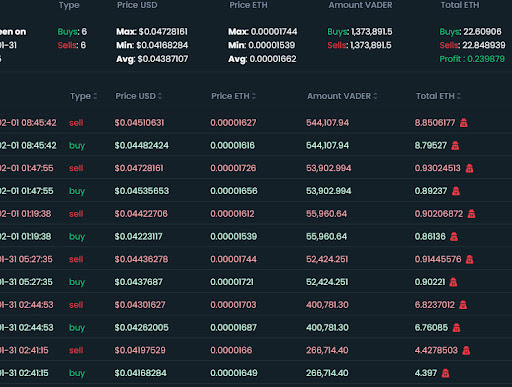Click buy amount 53,902.994 in green

click(329, 191)
